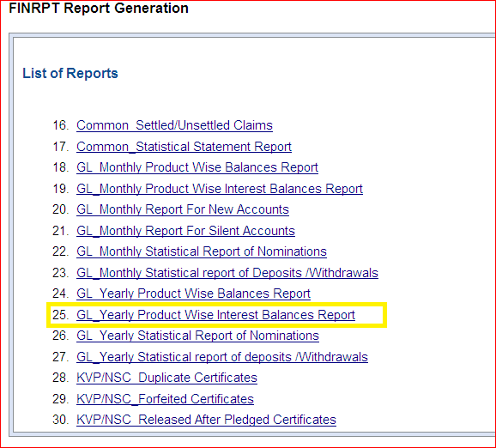Select KVP/NSC_Released After Pledged Certificates
Image resolution: width=496 pixels, height=448 pixels.
click(x=206, y=420)
